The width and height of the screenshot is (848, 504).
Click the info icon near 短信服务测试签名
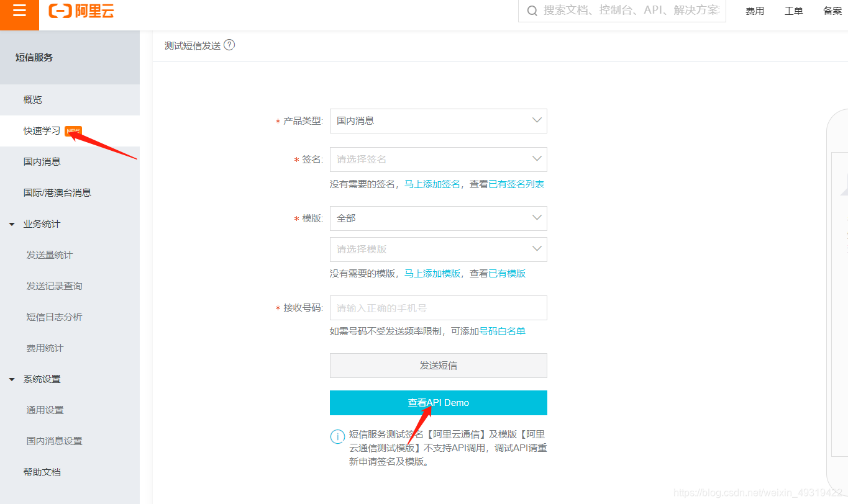337,436
